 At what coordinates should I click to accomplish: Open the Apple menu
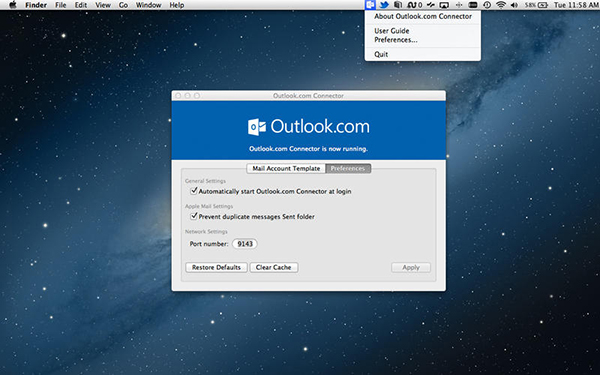13,5
